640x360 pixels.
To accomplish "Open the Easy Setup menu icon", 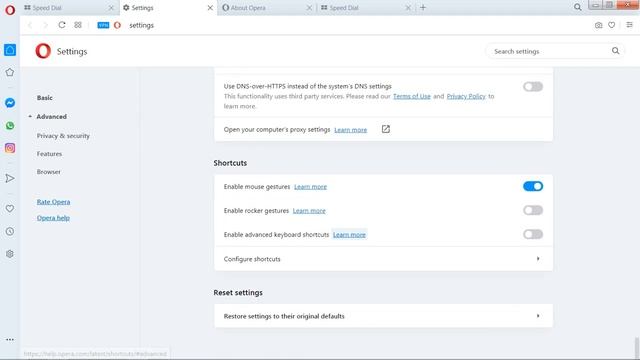I will tap(629, 25).
